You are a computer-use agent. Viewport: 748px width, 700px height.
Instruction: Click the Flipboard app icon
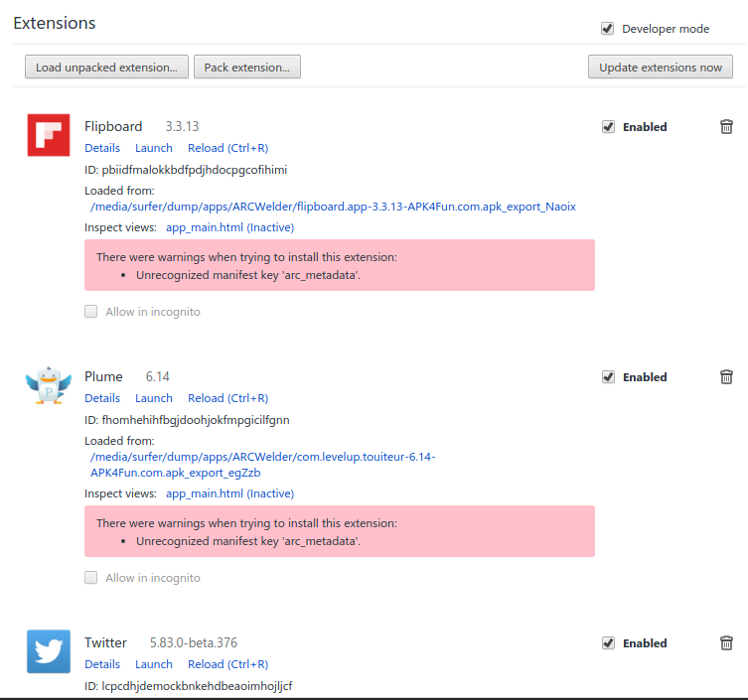[49, 135]
